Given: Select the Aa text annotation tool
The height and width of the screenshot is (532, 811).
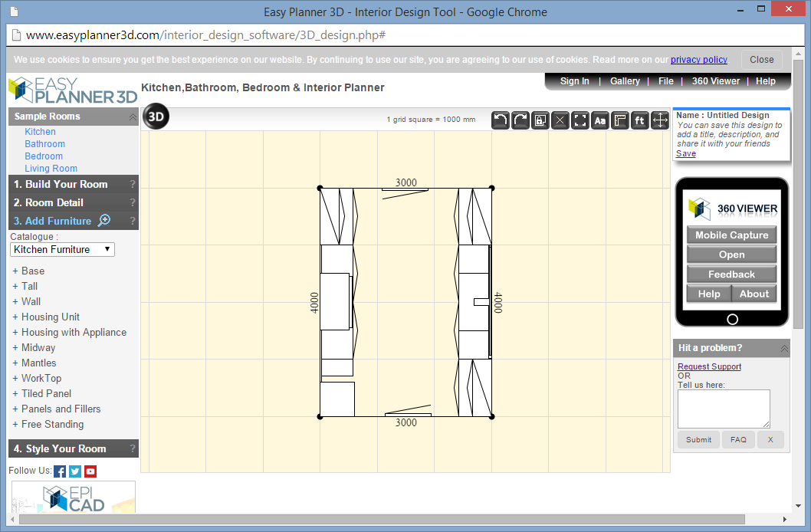Looking at the screenshot, I should [599, 120].
